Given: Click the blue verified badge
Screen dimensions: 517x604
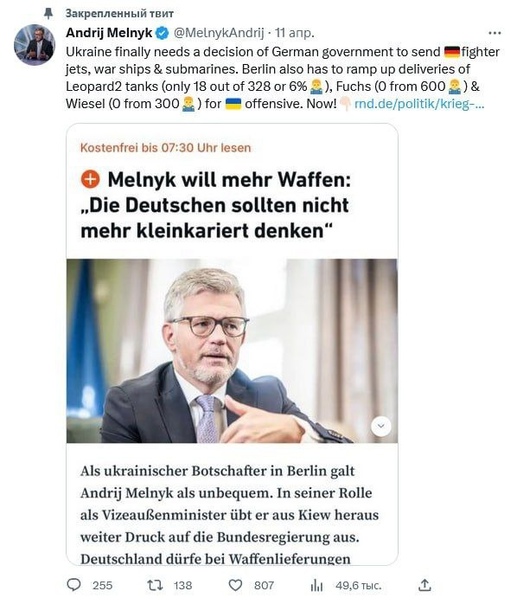Looking at the screenshot, I should (x=162, y=34).
